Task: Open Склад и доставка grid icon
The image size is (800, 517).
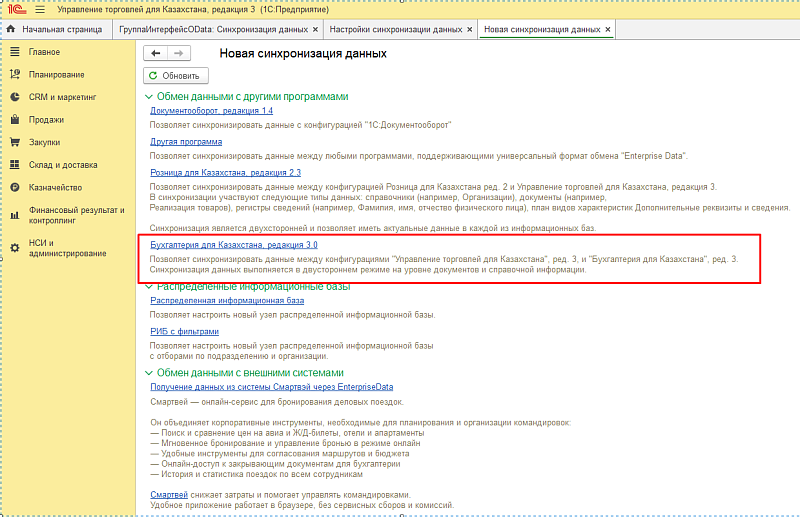Action: tap(15, 165)
